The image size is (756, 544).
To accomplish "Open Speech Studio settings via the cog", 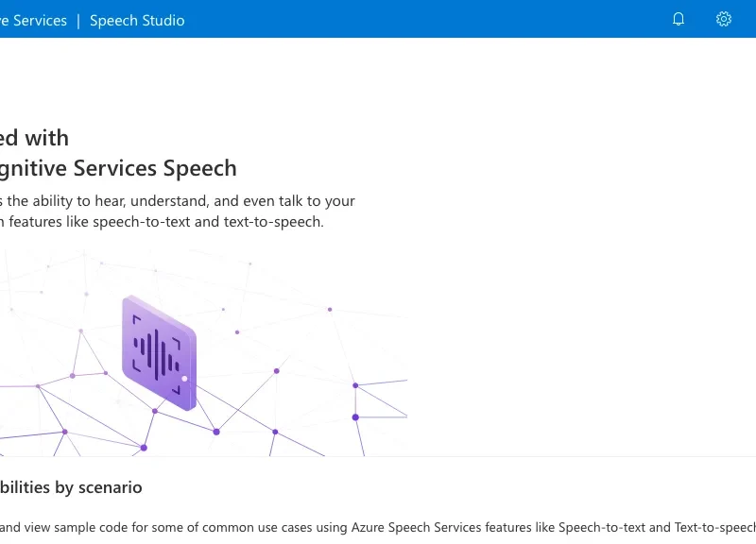I will coord(723,19).
